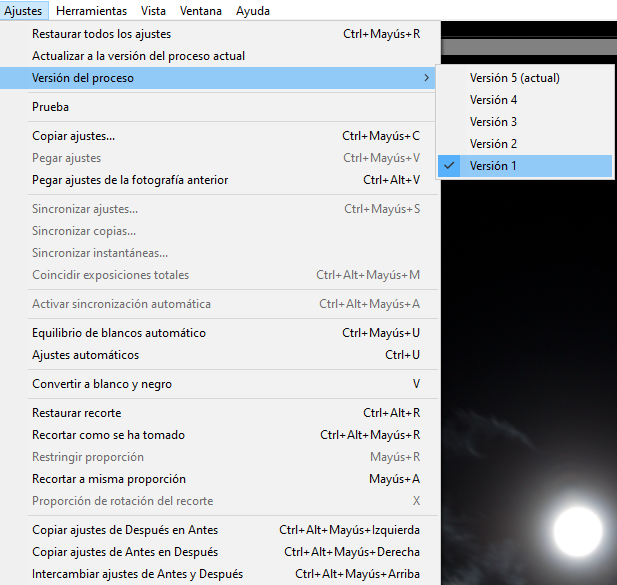Viewport: 617px width, 585px height.
Task: Open the Vista menu
Action: [x=153, y=11]
